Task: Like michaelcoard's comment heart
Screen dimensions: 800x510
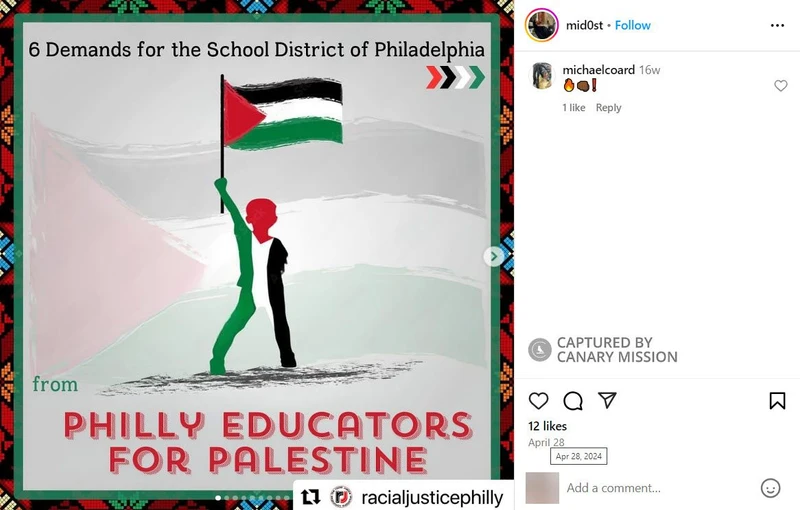Action: [781, 86]
